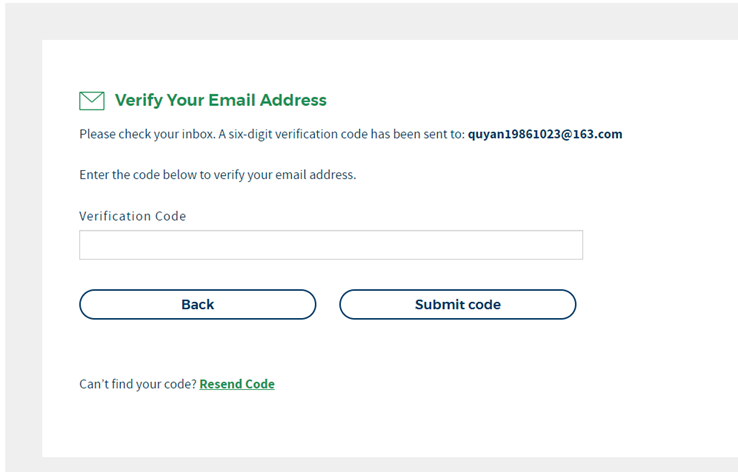Click the green envelope icon
738x472 pixels.
(x=92, y=101)
